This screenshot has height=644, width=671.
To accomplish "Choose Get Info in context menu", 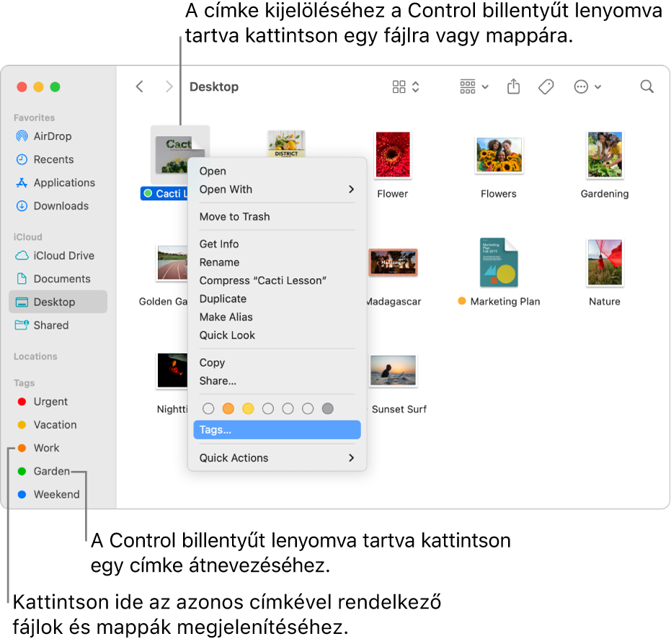I will [x=277, y=244].
